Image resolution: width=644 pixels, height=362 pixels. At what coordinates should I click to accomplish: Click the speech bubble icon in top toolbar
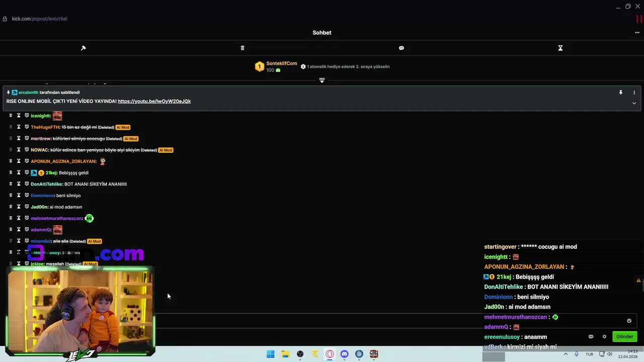coord(401,48)
